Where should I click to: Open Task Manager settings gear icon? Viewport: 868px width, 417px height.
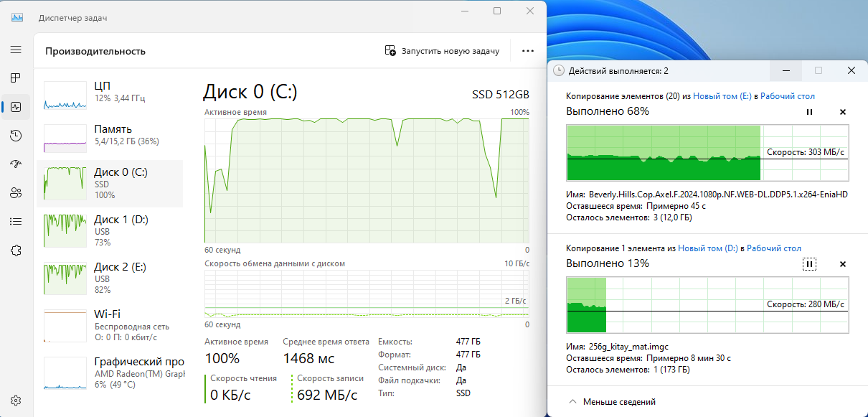pyautogui.click(x=16, y=400)
